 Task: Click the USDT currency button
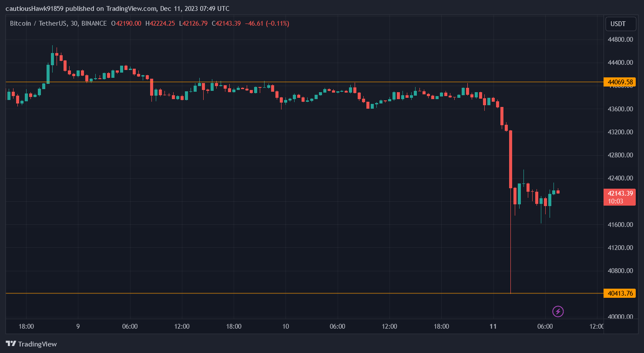click(621, 24)
